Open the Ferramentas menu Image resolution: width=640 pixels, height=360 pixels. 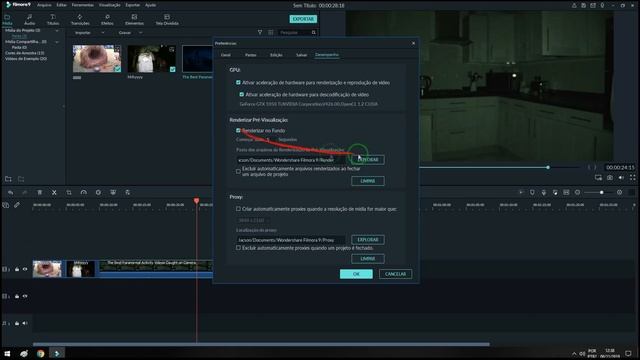pos(82,5)
